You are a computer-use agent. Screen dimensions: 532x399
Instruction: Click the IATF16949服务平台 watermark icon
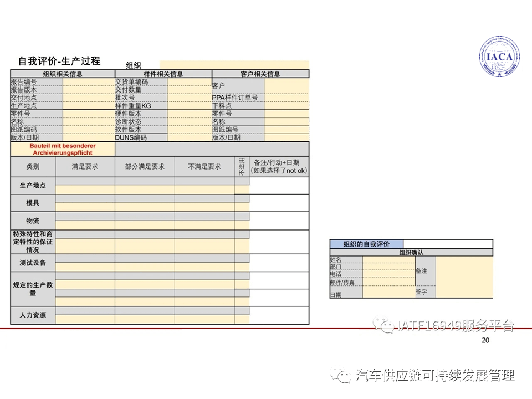pos(383,324)
